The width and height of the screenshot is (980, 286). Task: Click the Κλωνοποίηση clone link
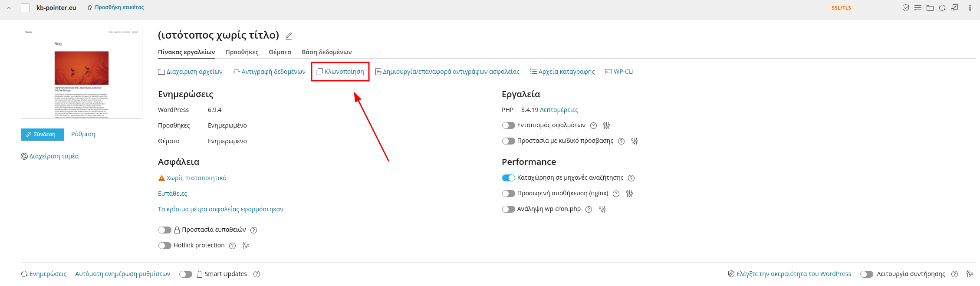[x=340, y=72]
